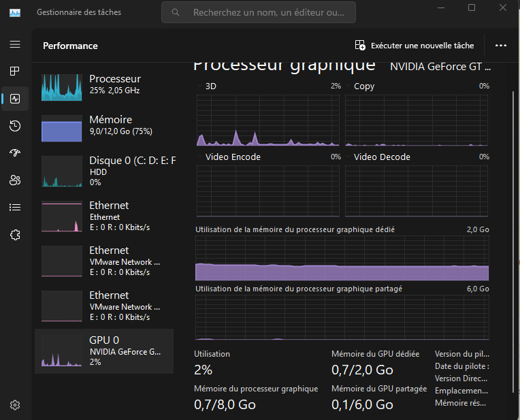Open the hamburger navigation menu
The width and height of the screenshot is (520, 420).
coord(15,44)
